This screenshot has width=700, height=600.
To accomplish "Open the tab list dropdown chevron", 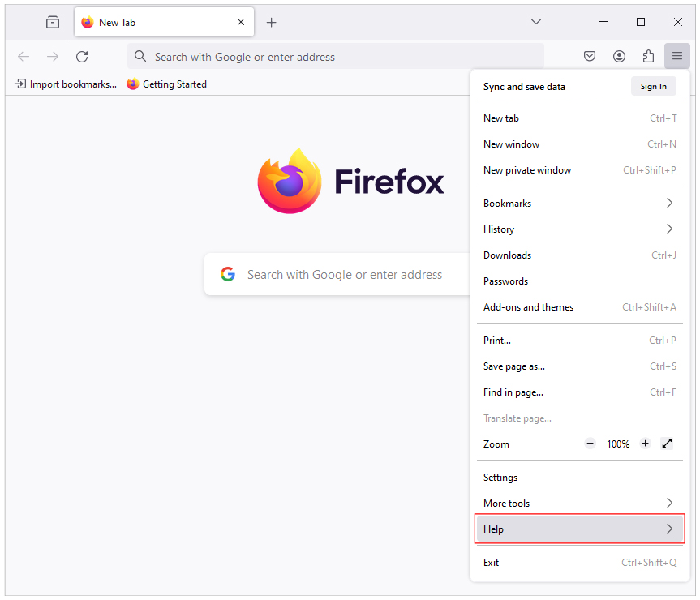I will click(x=535, y=22).
